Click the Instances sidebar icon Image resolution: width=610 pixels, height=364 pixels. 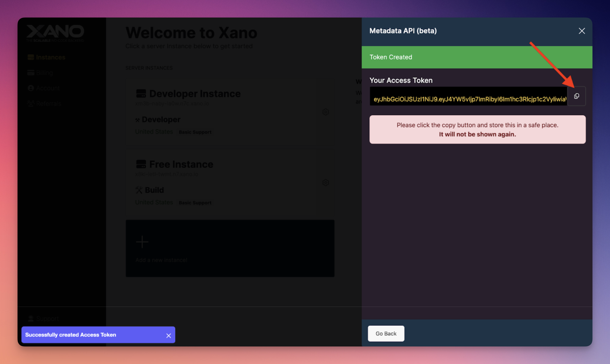[x=31, y=57]
